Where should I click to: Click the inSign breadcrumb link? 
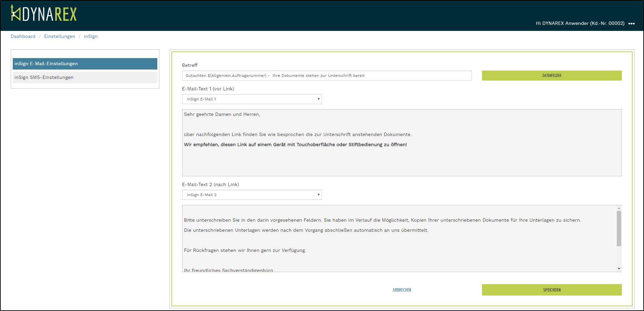click(x=91, y=36)
